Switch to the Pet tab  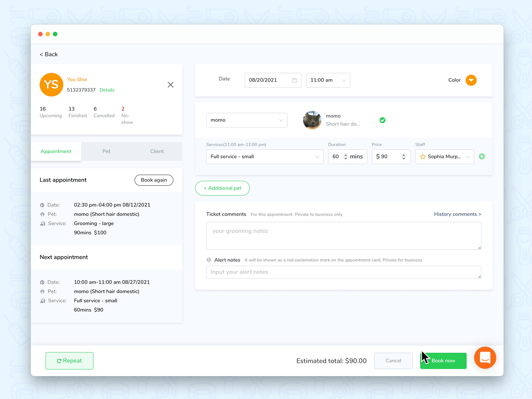(x=106, y=151)
